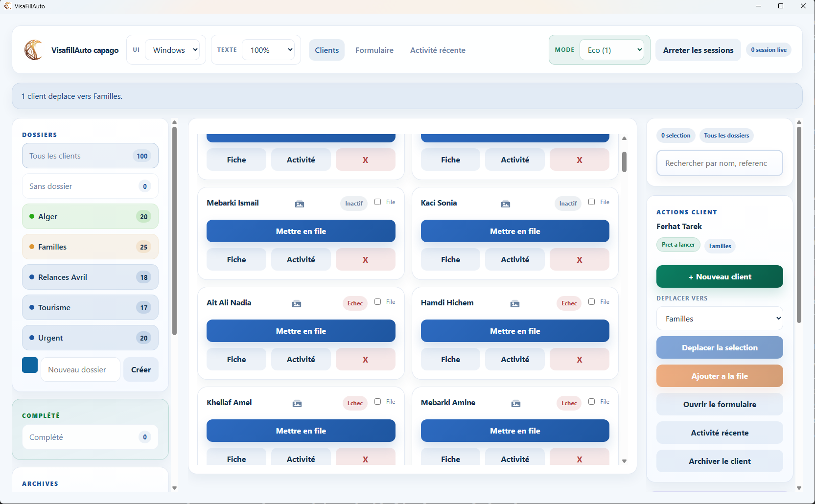Click the photo icon on Mebarki Amine's card
This screenshot has height=504, width=815.
click(x=515, y=404)
